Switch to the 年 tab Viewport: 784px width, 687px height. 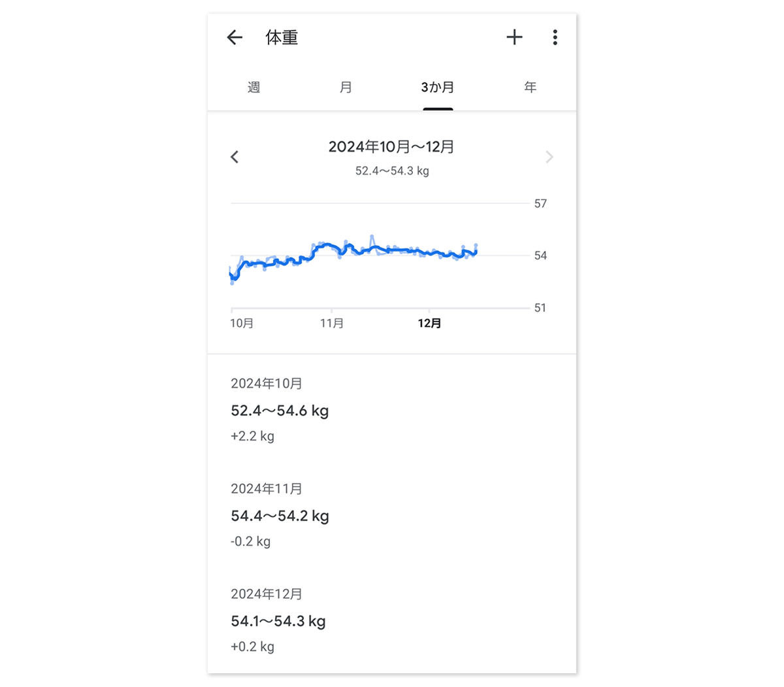pyautogui.click(x=530, y=87)
